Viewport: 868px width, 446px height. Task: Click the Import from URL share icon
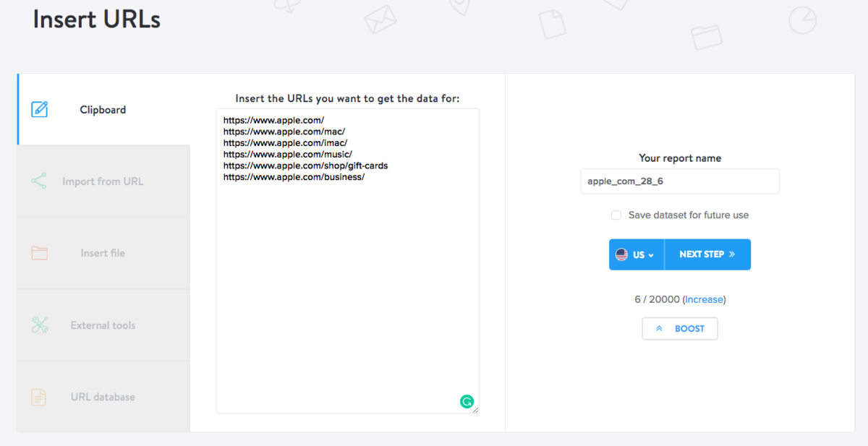(x=39, y=181)
